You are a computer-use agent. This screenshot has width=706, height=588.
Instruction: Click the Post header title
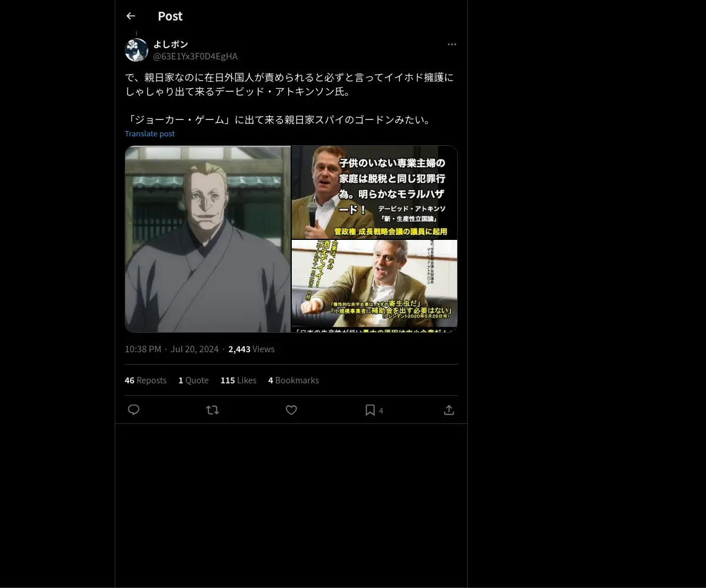(x=170, y=16)
